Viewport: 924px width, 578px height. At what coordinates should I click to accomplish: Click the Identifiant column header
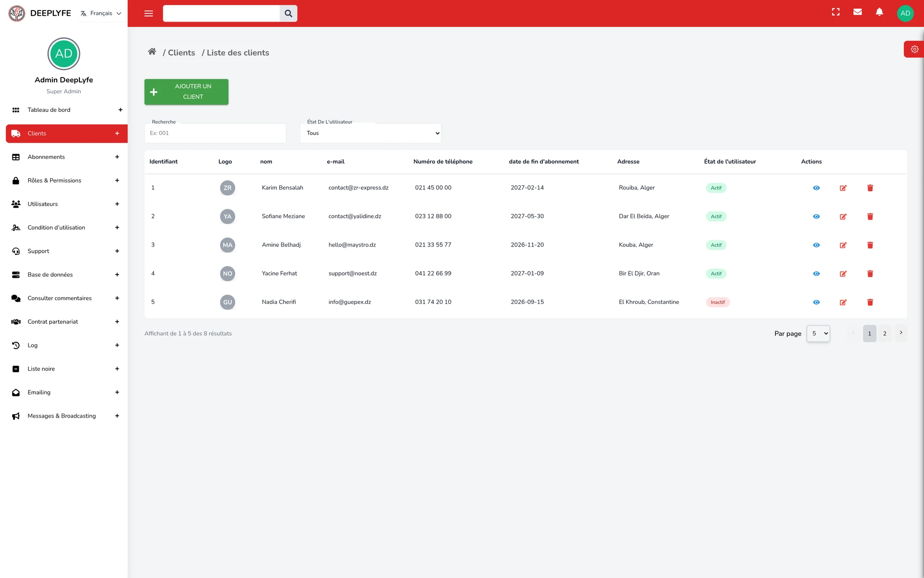tap(164, 162)
